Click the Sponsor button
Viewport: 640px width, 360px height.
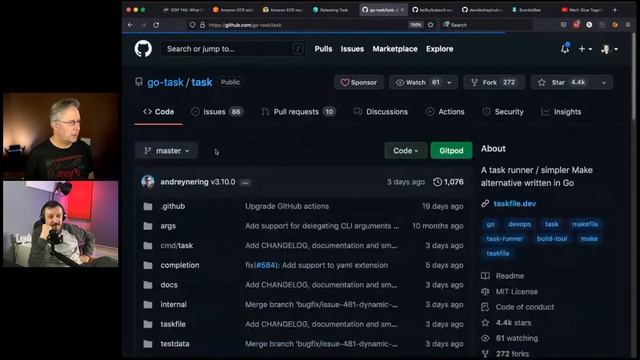pyautogui.click(x=359, y=82)
